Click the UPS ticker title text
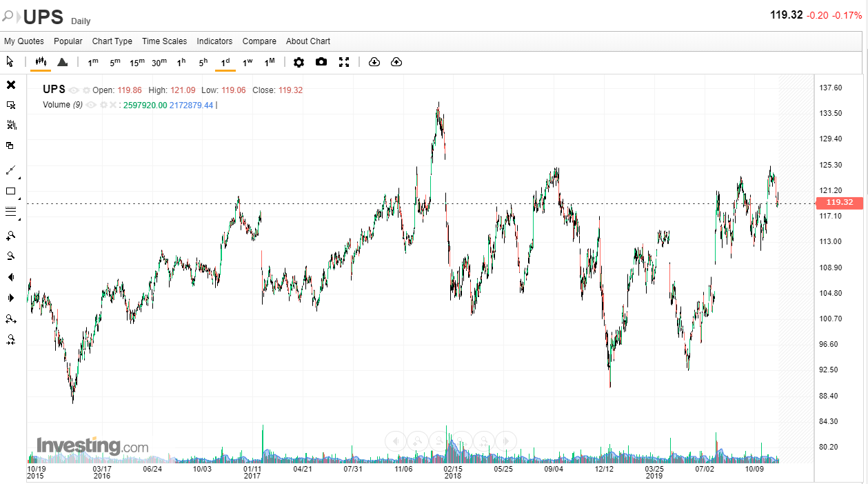Image resolution: width=868 pixels, height=484 pixels. (x=43, y=17)
